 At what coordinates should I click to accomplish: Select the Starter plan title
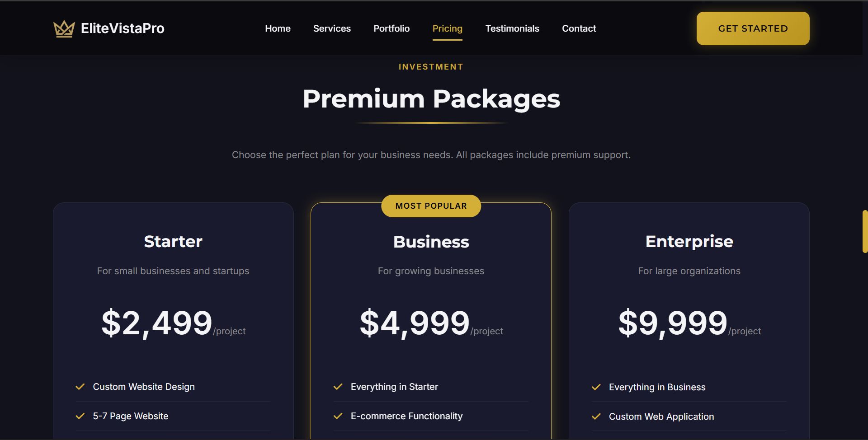pos(173,242)
